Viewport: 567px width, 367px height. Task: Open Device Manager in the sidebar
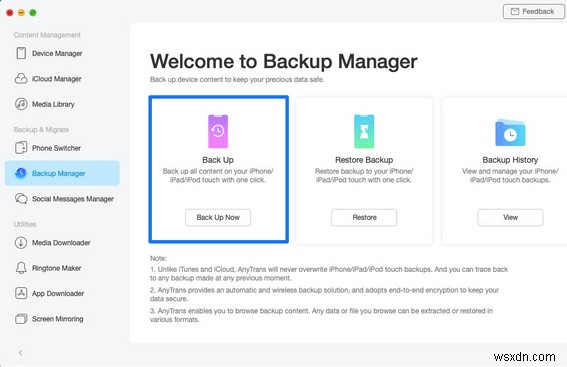62,54
